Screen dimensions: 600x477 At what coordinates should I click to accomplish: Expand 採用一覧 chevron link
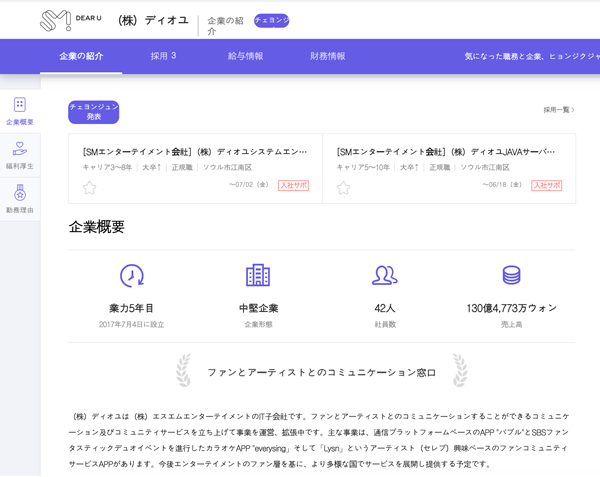[x=559, y=110]
